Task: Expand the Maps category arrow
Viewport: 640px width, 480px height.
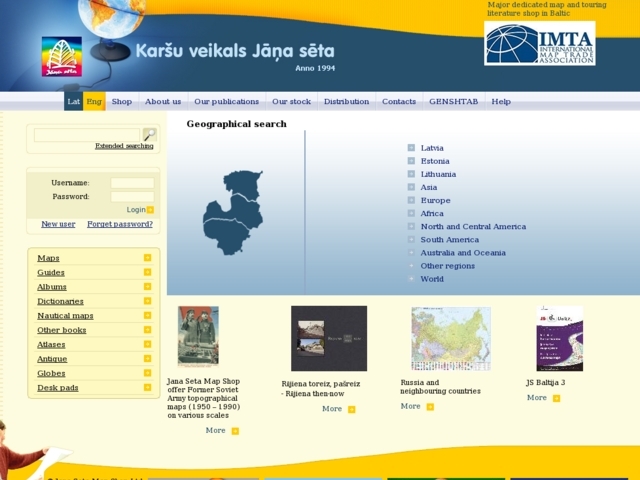Action: pos(147,258)
